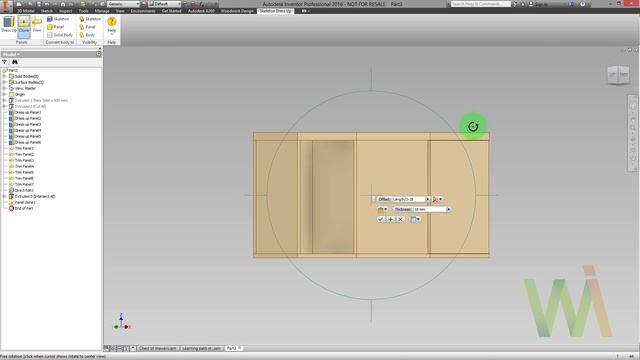640x360 pixels.
Task: Open the Default appearance dropdown
Action: [164, 4]
